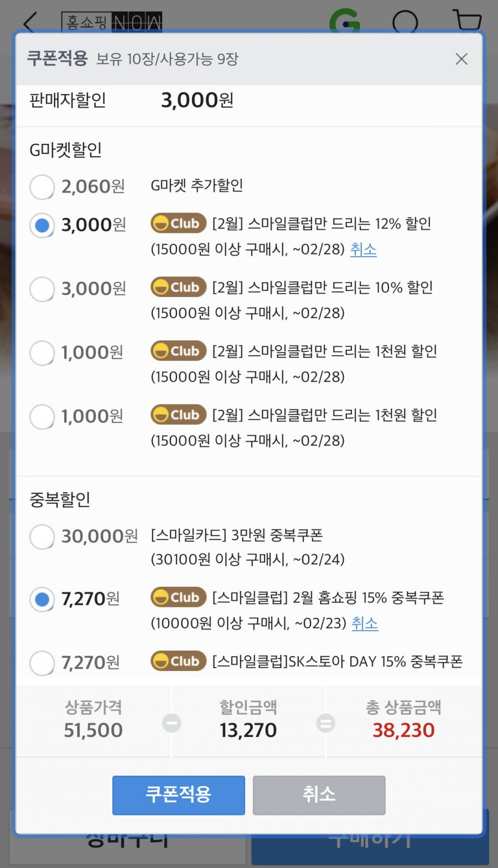
Task: Tap the search magnifier icon
Action: tap(406, 21)
